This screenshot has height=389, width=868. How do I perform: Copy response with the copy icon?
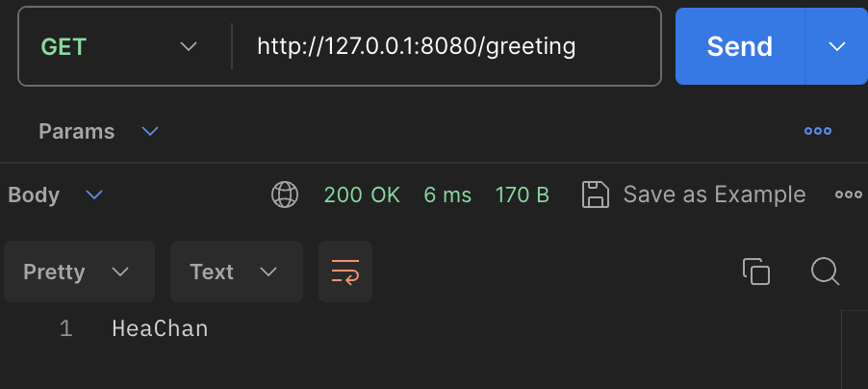[x=756, y=272]
